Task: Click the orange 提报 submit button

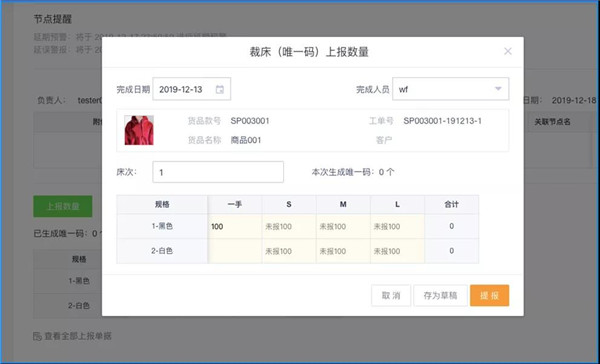Action: pos(489,295)
